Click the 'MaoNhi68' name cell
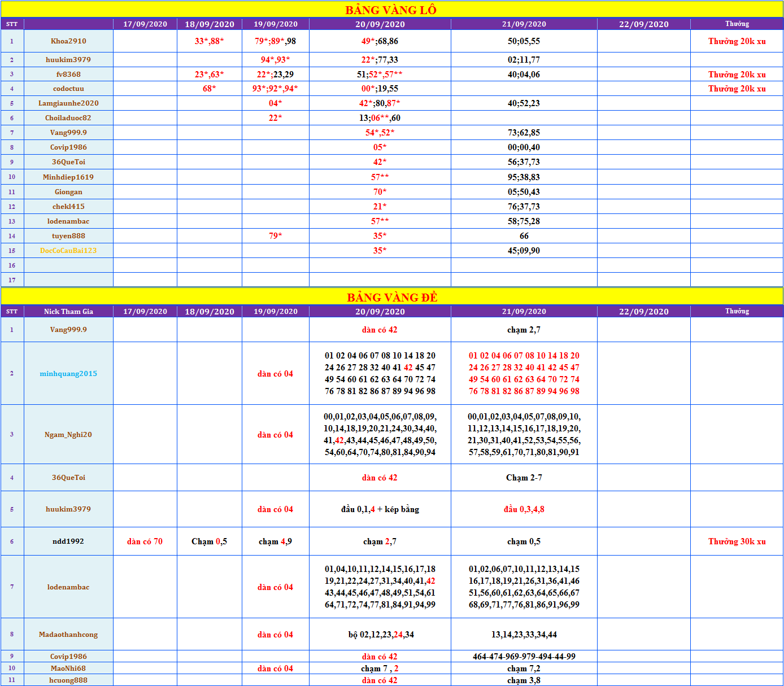Viewport: 784px width, 686px height. pyautogui.click(x=68, y=668)
